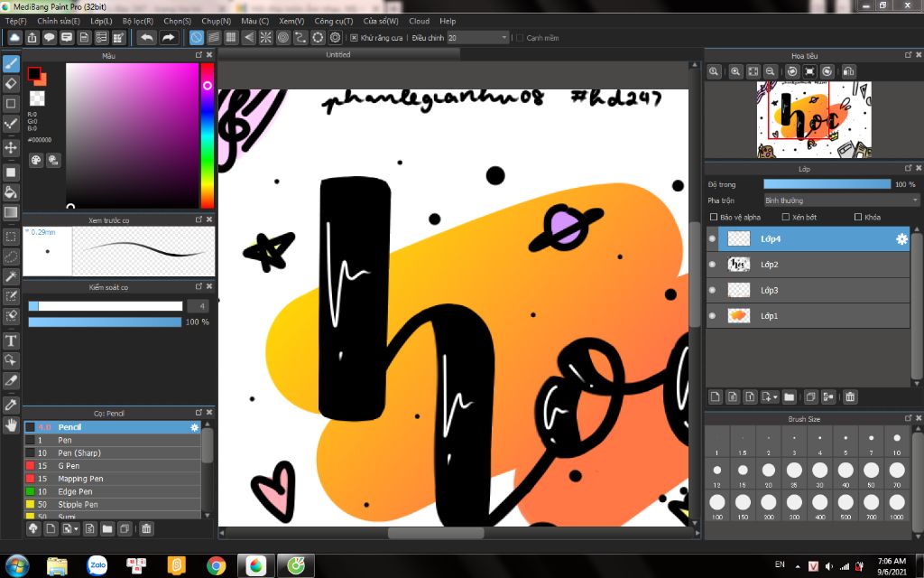Enable Bảo vệ alpha checkbox

click(x=714, y=217)
